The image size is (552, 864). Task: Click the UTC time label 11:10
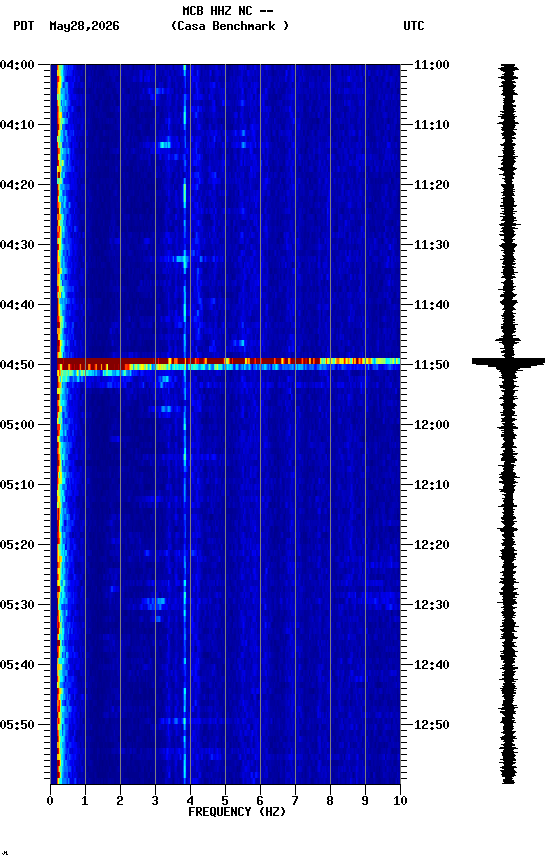pyautogui.click(x=432, y=125)
